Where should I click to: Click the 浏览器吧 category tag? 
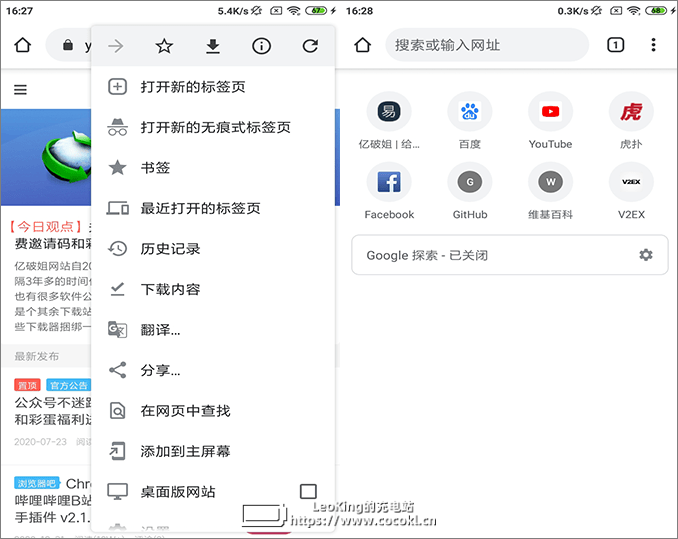click(37, 483)
